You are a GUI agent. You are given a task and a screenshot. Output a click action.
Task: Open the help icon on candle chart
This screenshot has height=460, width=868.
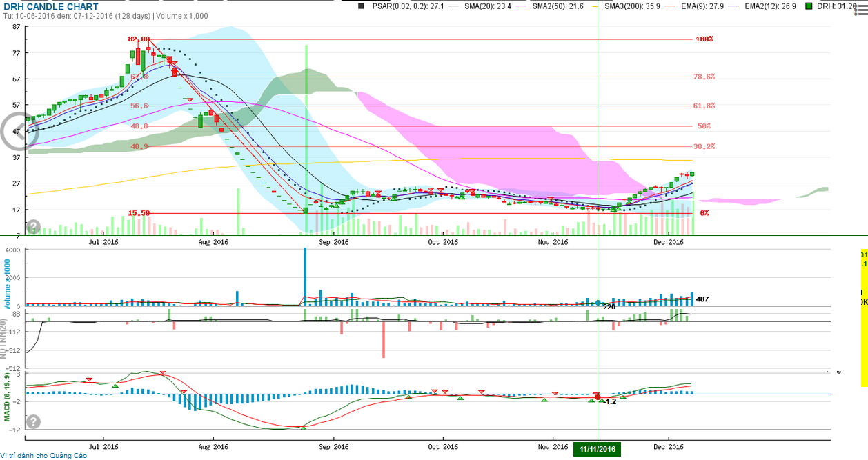[x=33, y=227]
